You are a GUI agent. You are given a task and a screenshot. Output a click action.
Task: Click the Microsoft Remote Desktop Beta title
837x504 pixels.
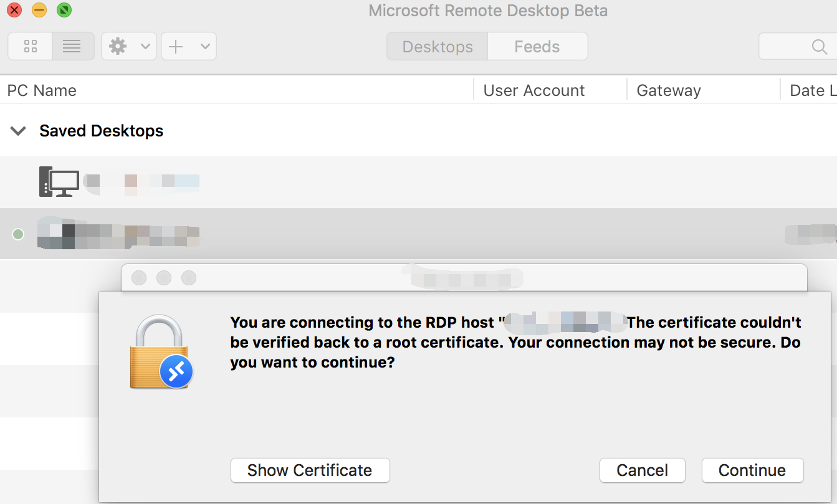[488, 11]
